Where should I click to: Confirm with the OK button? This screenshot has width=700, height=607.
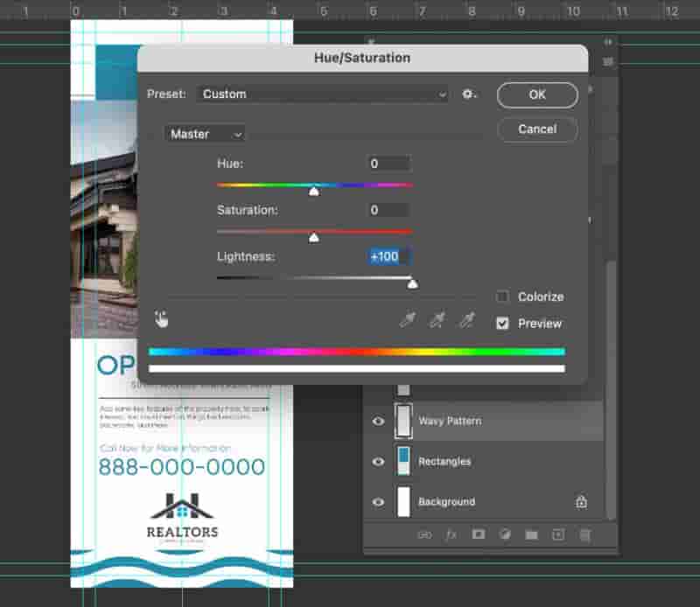(537, 94)
